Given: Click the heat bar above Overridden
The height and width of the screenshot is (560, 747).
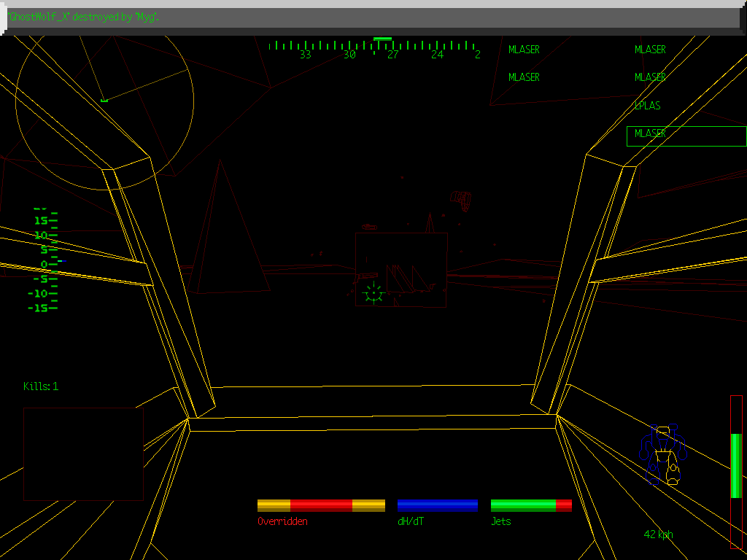Looking at the screenshot, I should click(x=321, y=505).
